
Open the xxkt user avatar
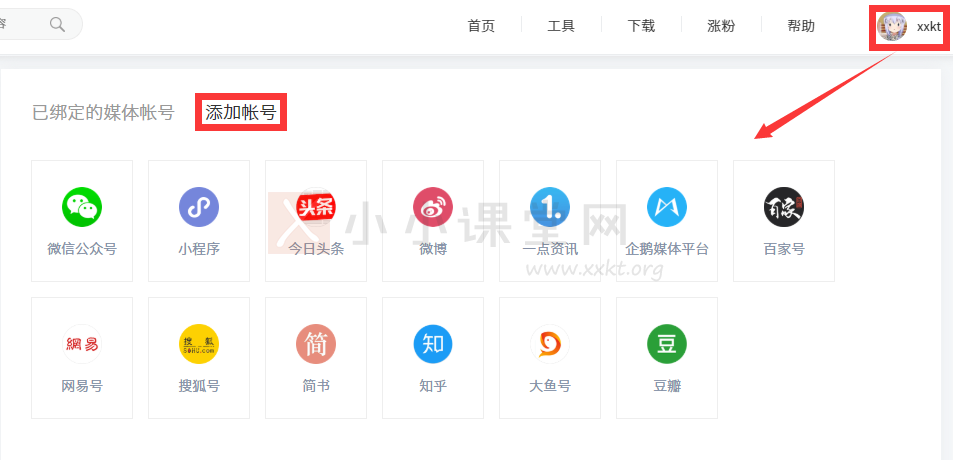click(x=892, y=27)
